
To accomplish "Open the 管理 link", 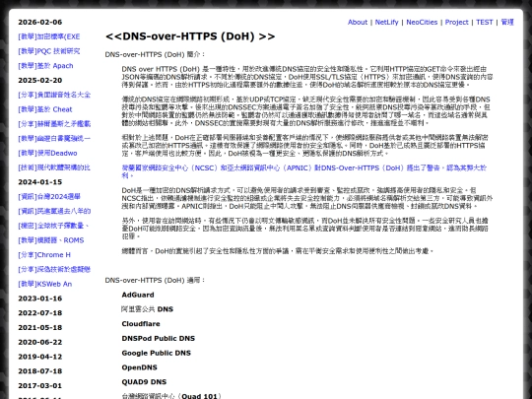I will point(507,22).
